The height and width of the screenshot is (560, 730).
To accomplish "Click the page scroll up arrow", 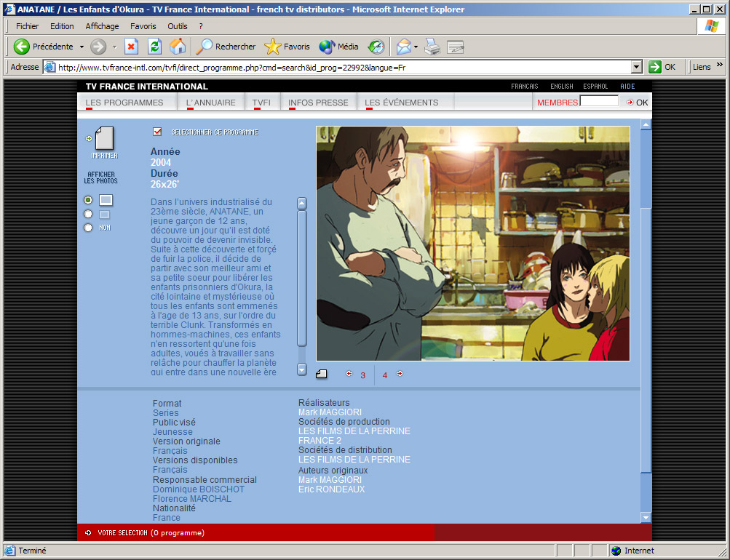I will (646, 124).
